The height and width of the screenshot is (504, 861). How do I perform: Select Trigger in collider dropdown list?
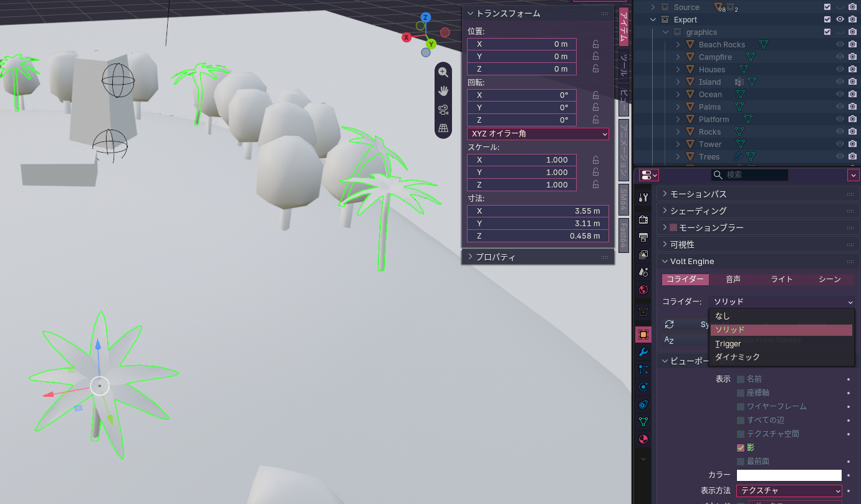[781, 343]
